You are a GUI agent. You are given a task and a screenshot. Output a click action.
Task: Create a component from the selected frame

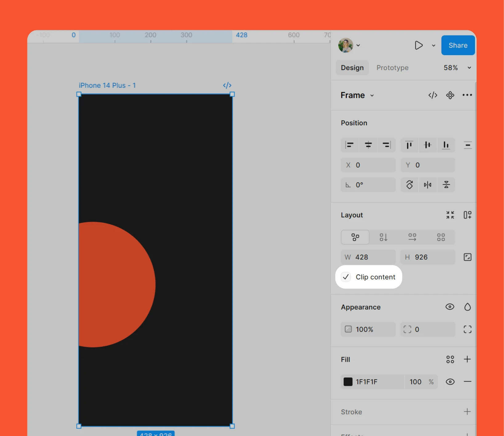click(450, 95)
